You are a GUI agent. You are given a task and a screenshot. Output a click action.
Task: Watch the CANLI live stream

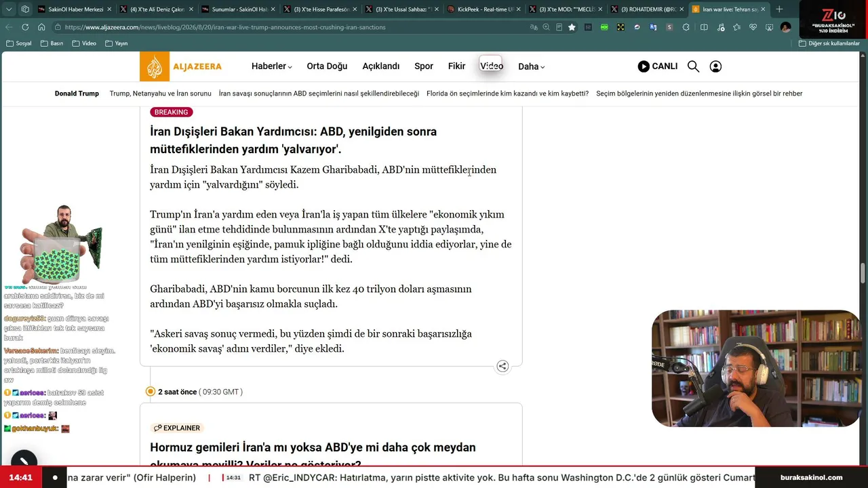click(x=658, y=66)
